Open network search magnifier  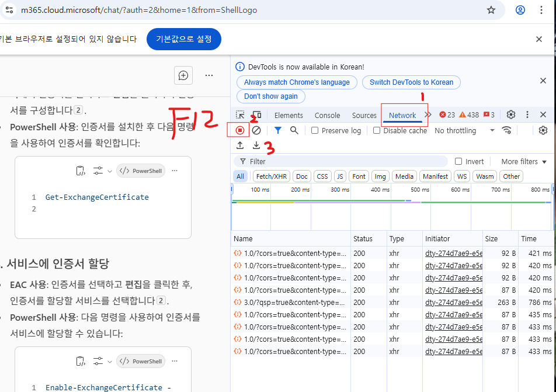point(294,130)
